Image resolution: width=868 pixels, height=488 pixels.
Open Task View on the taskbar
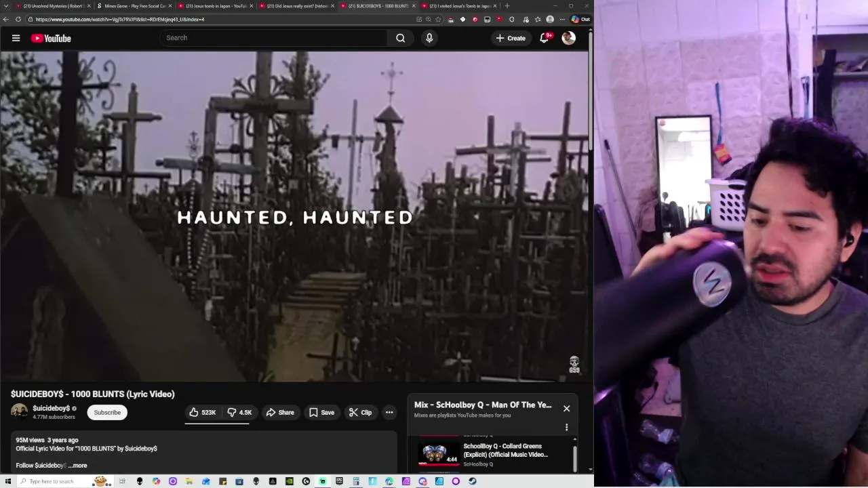click(123, 481)
